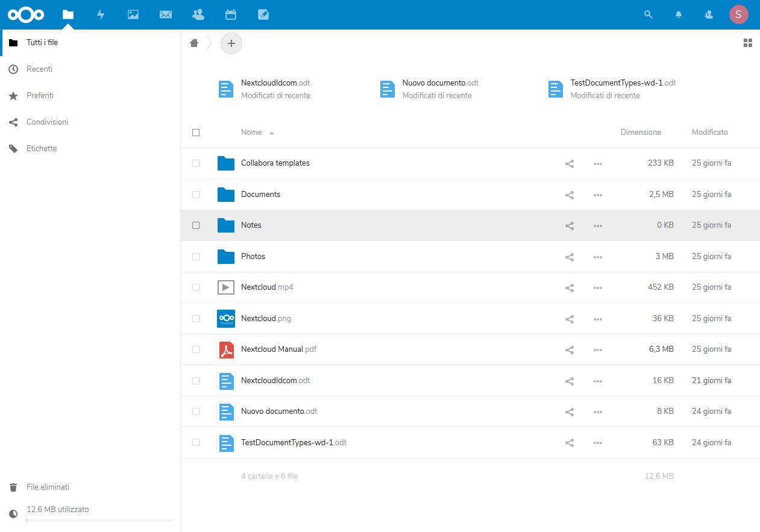Viewport: 760px width, 532px height.
Task: Select the Documents folder checkbox
Action: (196, 195)
